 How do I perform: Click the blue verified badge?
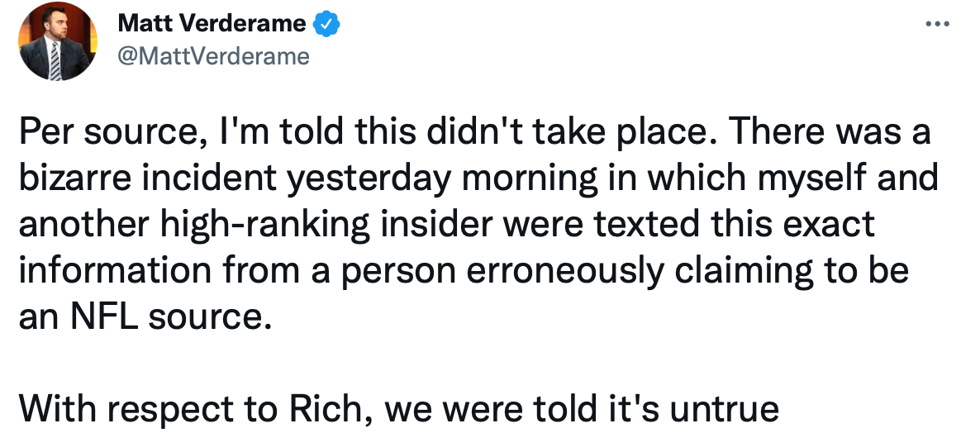[328, 24]
